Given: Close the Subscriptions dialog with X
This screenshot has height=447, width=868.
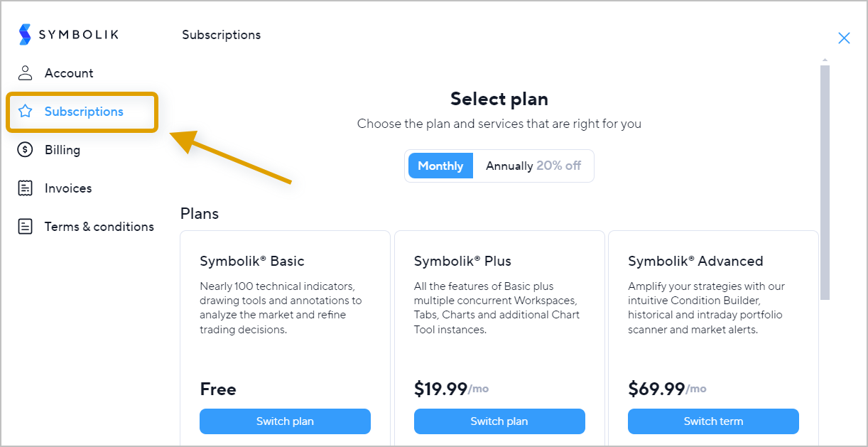Looking at the screenshot, I should [844, 38].
